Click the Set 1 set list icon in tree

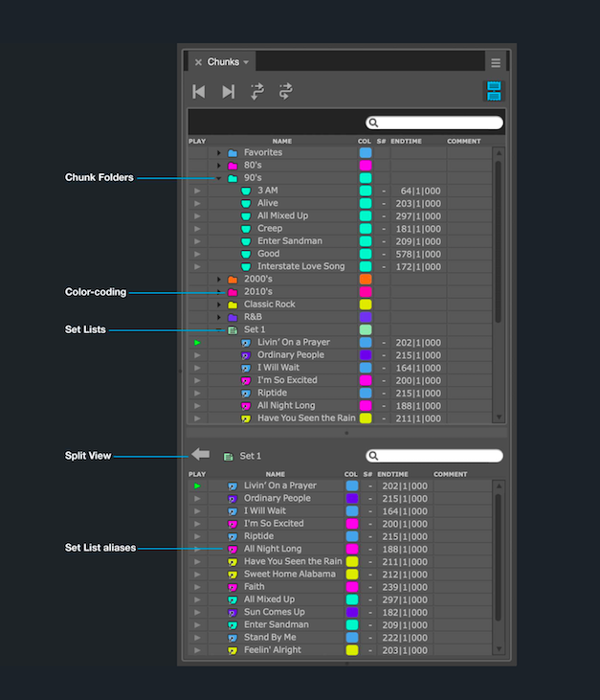click(232, 329)
